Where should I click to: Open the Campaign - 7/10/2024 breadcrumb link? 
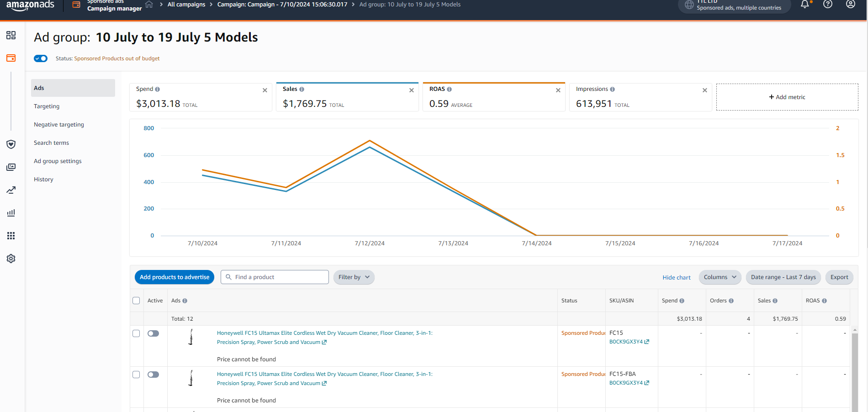pyautogui.click(x=282, y=5)
